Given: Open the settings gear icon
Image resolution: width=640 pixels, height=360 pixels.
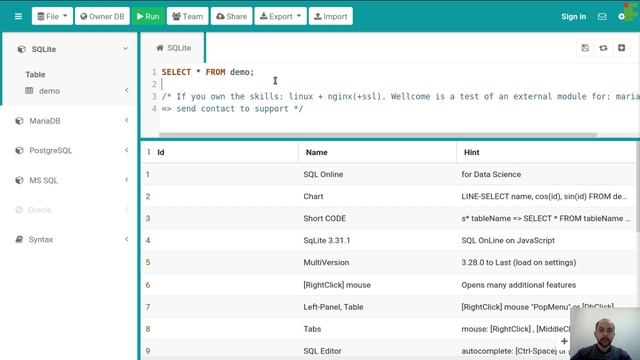Looking at the screenshot, I should point(621,17).
